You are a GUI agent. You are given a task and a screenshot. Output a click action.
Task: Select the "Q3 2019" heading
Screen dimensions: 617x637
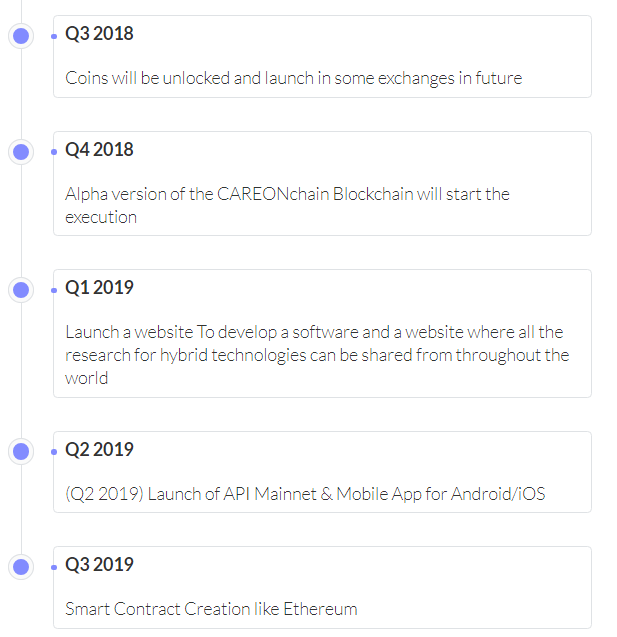99,565
